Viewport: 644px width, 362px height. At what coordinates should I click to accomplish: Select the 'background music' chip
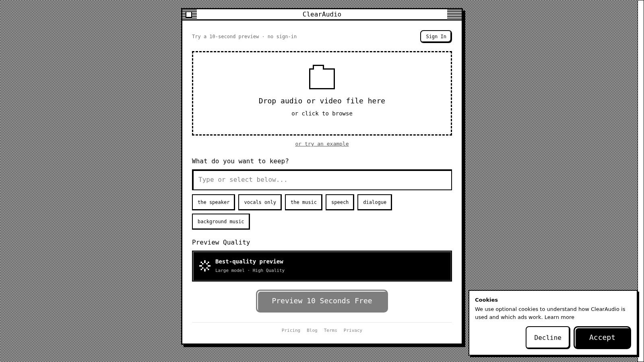coord(221,222)
